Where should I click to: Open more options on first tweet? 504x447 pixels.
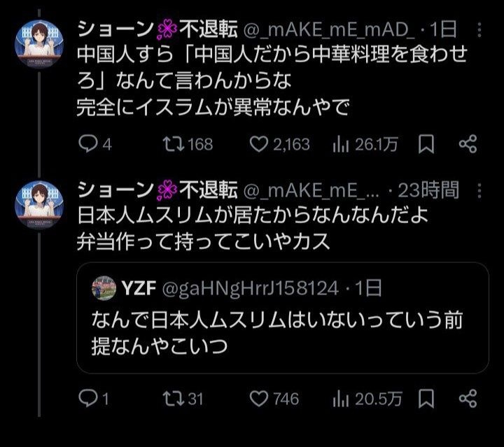478,29
